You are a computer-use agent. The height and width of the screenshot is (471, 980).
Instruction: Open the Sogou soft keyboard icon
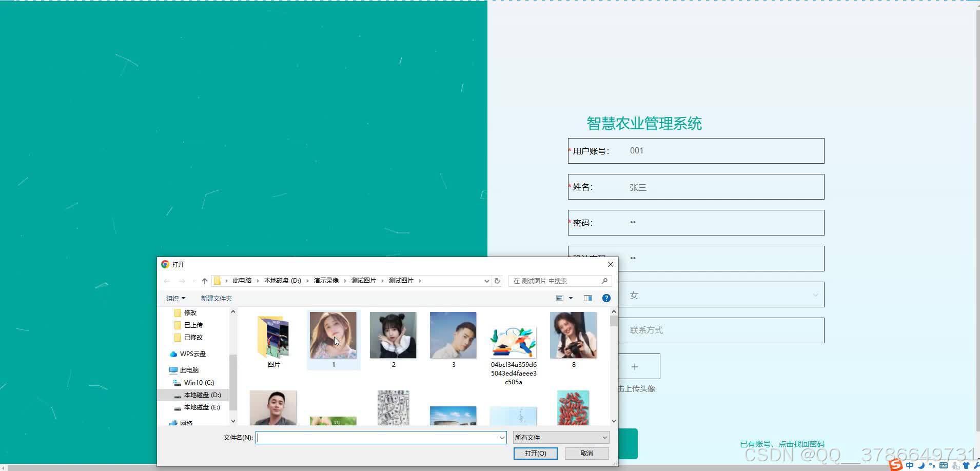coord(944,465)
